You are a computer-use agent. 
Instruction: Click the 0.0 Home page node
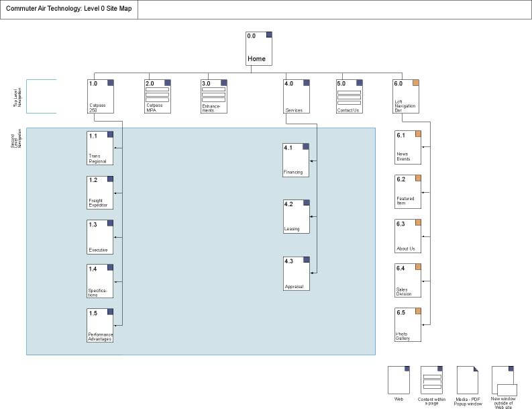[x=259, y=48]
